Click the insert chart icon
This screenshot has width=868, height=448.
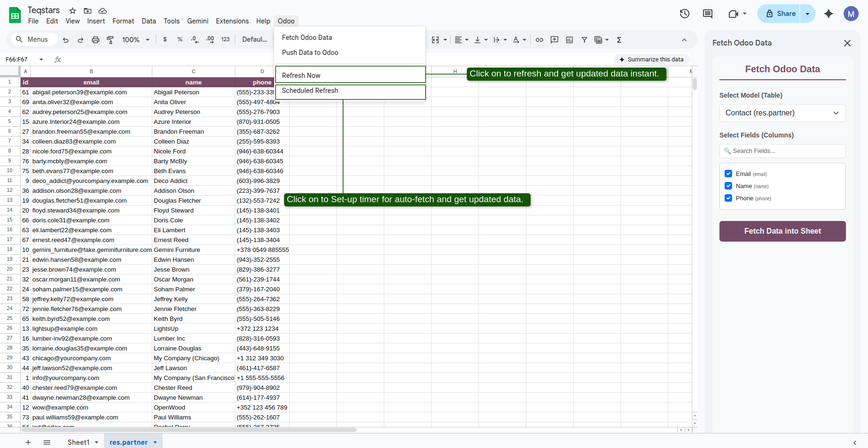click(x=569, y=40)
